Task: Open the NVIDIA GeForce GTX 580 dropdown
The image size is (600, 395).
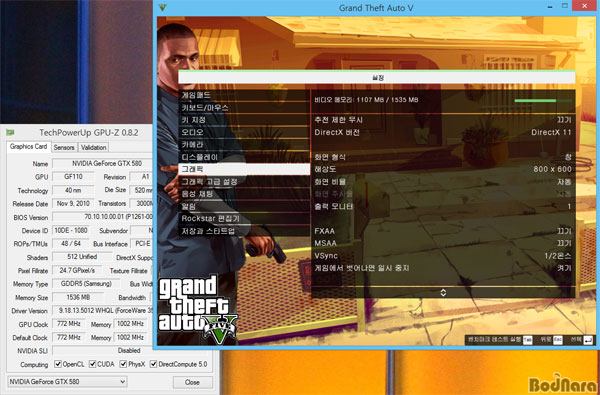Action: [67, 382]
